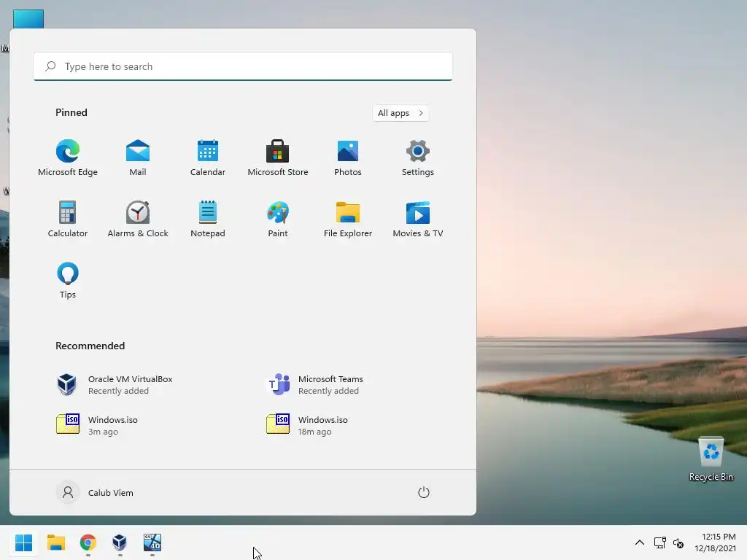This screenshot has height=560, width=747.
Task: Launch Notepad
Action: coord(208,219)
